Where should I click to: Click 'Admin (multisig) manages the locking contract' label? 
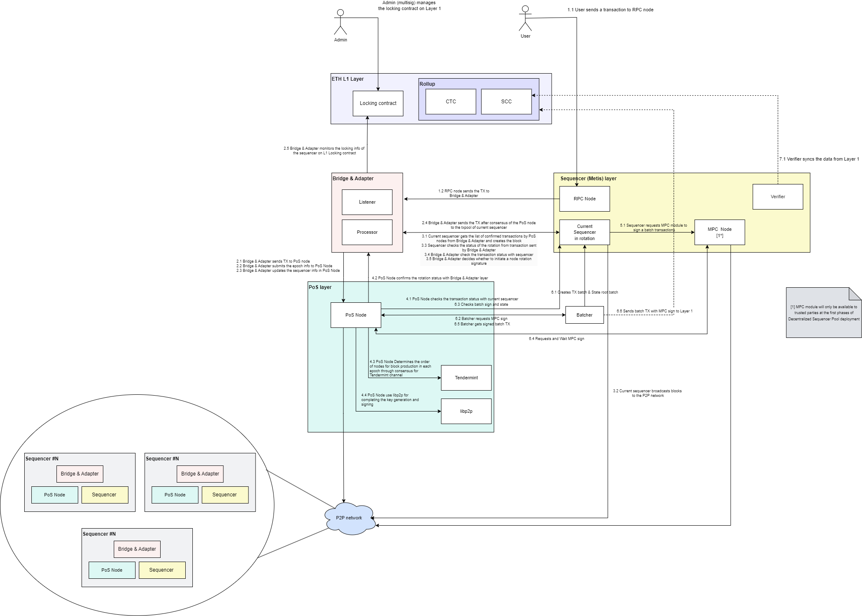pos(409,5)
